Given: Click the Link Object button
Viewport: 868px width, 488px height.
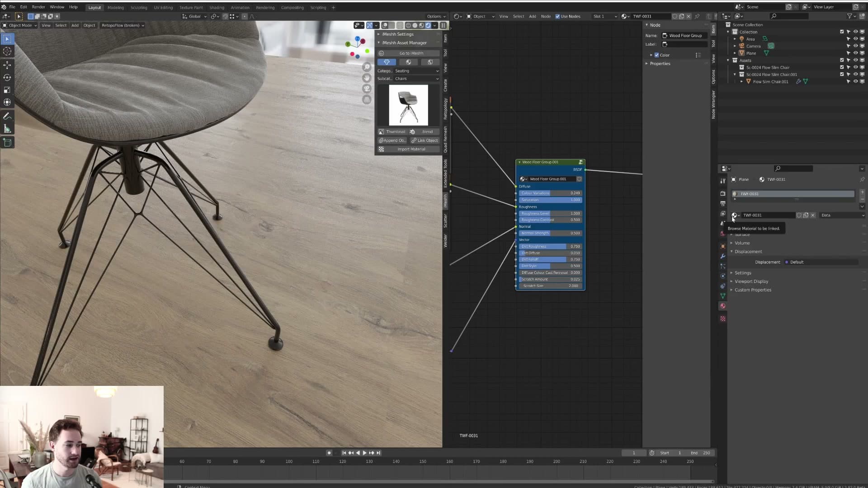Looking at the screenshot, I should [425, 141].
